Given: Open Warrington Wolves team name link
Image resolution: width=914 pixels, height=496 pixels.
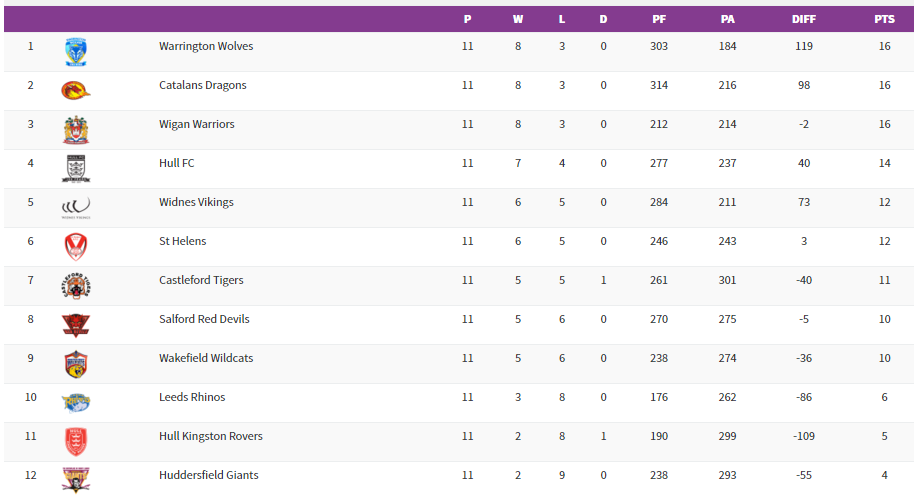Looking at the screenshot, I should [206, 46].
